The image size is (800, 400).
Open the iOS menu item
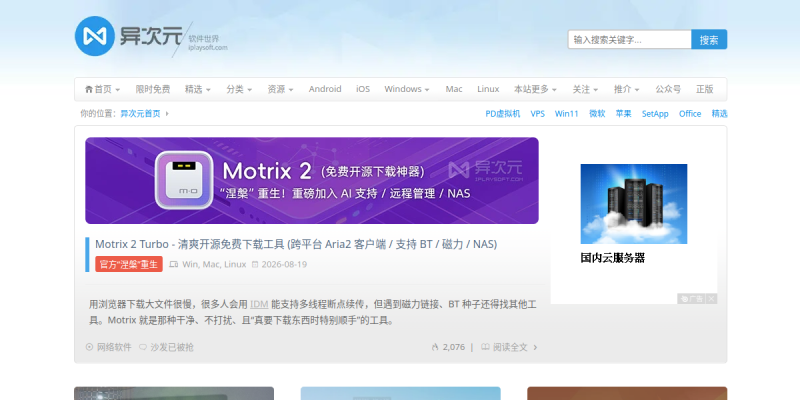point(363,89)
